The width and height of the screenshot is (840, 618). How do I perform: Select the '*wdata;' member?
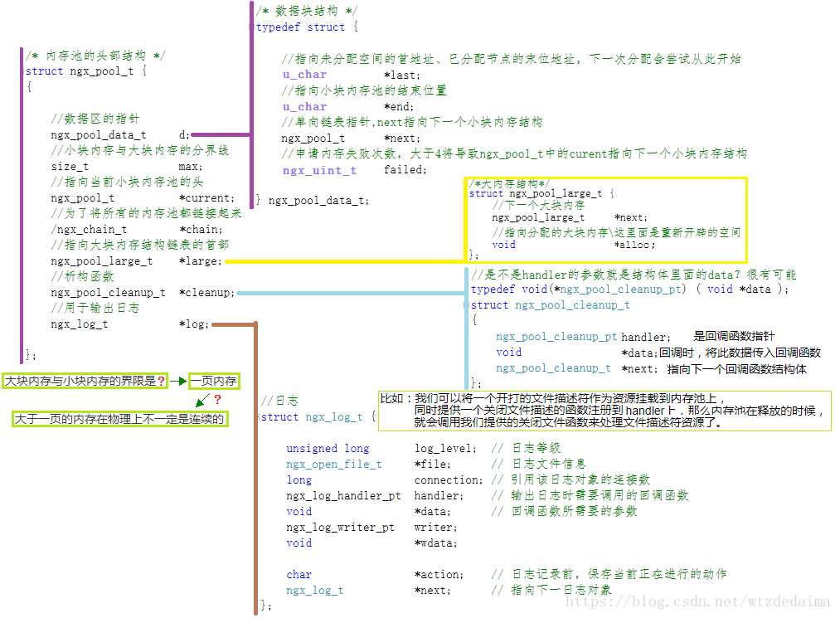435,543
